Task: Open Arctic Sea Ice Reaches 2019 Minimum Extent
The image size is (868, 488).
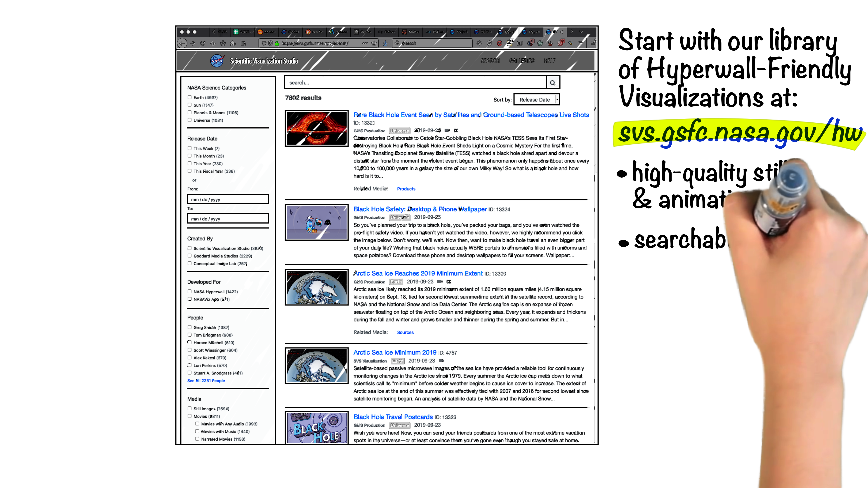Action: point(418,273)
